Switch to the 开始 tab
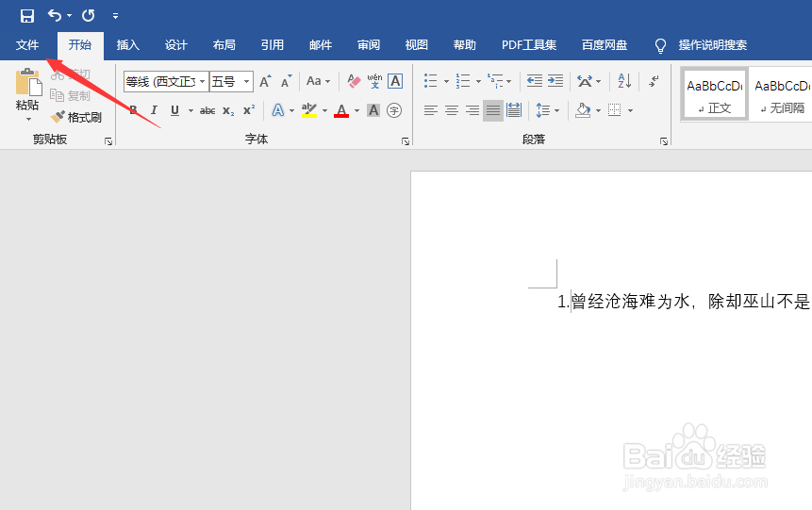 coord(80,45)
